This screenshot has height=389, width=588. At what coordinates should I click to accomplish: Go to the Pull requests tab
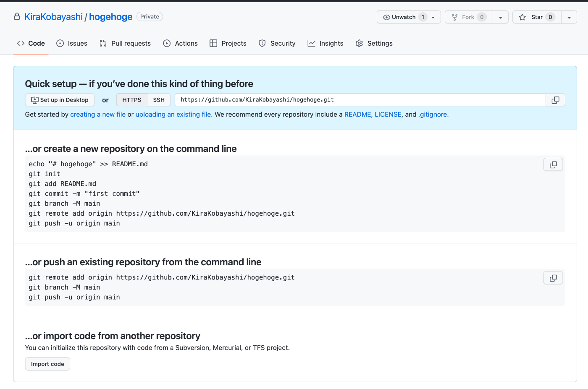tap(125, 43)
